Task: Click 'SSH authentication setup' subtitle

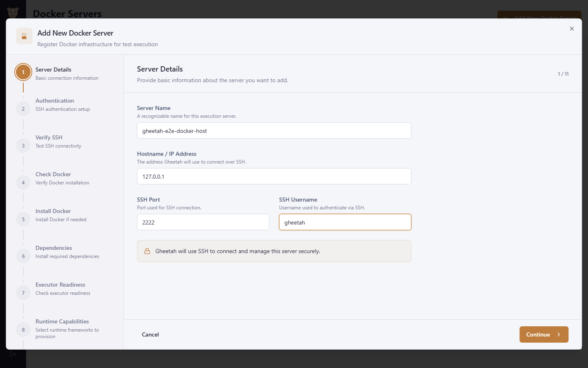Action: 62,109
